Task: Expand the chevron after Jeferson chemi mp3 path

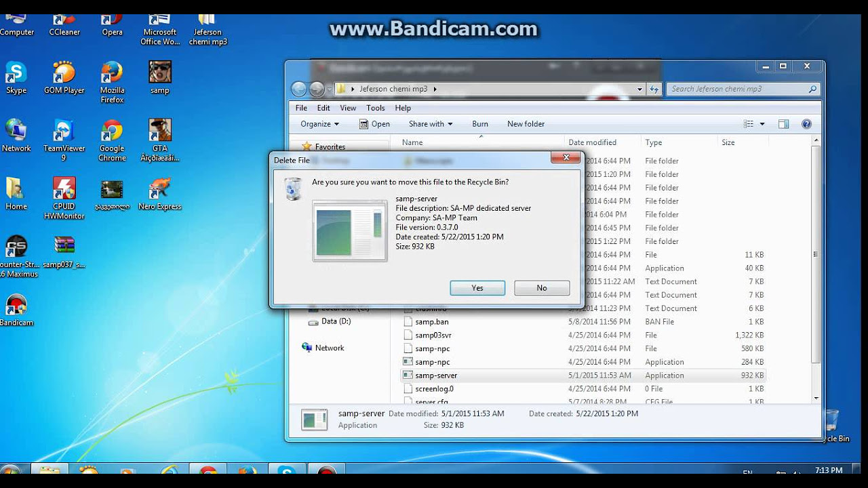Action: click(x=435, y=89)
